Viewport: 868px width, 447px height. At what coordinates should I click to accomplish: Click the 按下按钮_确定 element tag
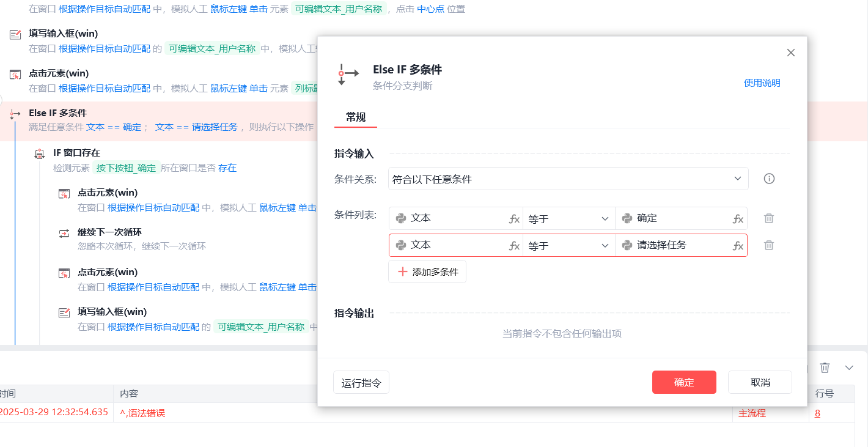[127, 168]
